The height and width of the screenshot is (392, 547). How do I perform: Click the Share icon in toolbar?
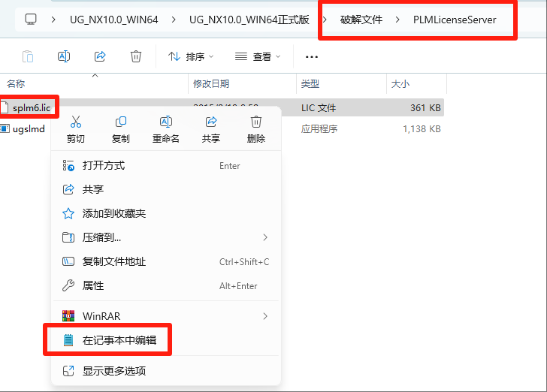100,56
